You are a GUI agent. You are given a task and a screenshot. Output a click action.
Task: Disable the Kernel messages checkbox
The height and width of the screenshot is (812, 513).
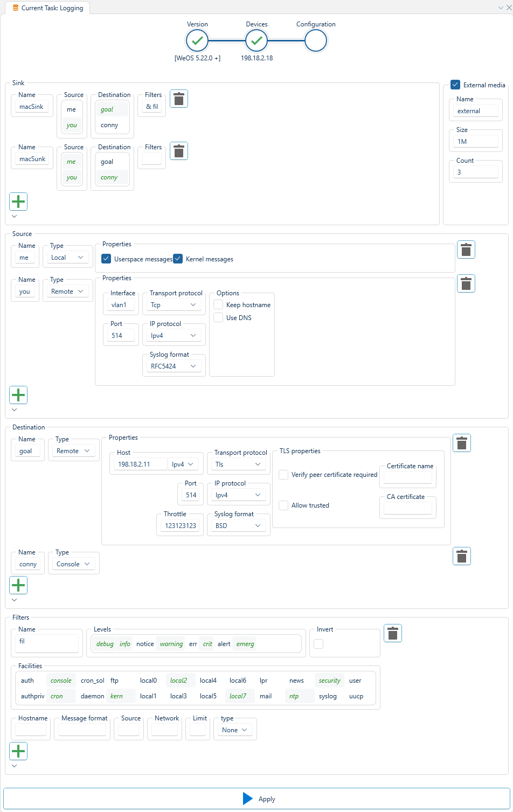click(x=178, y=259)
